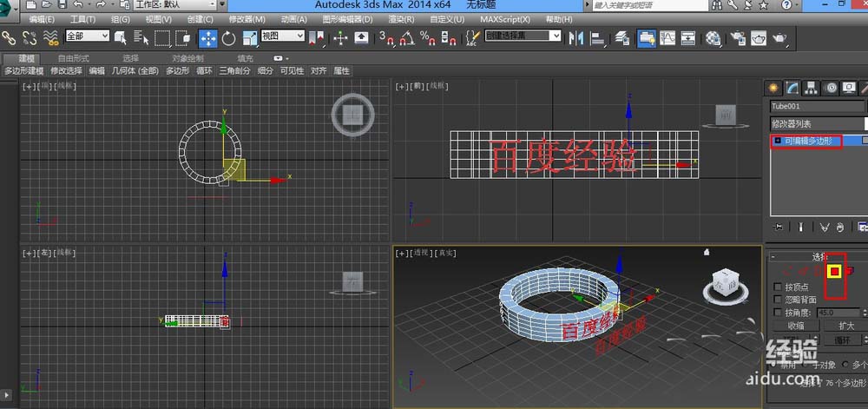Switch to the Create command panel tab
The width and height of the screenshot is (868, 409).
pyautogui.click(x=773, y=88)
